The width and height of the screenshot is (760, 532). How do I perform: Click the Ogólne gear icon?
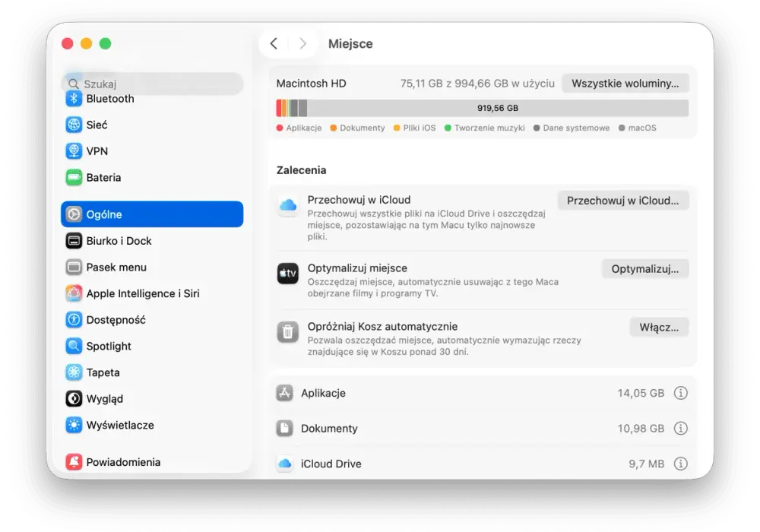click(x=74, y=214)
